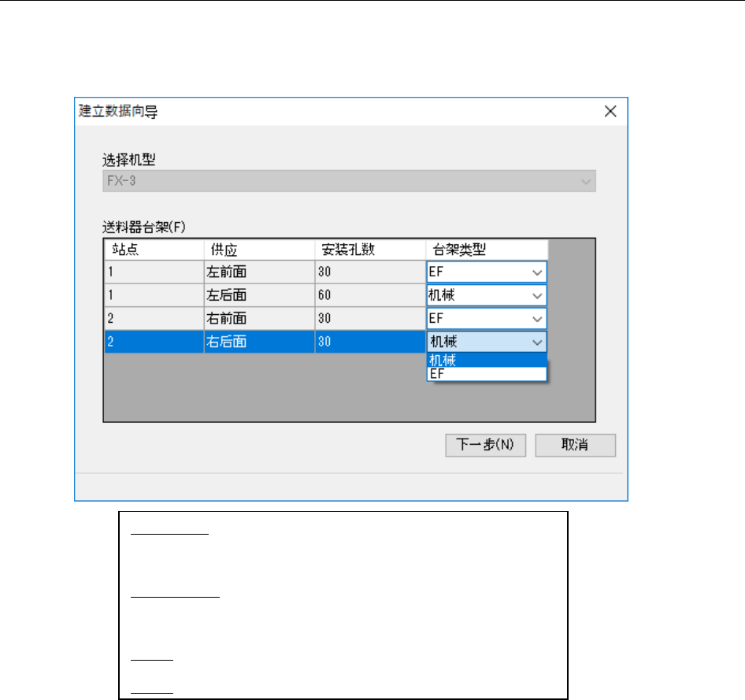Select the 站点 column header
Image resolution: width=745 pixels, height=700 pixels.
tap(154, 250)
